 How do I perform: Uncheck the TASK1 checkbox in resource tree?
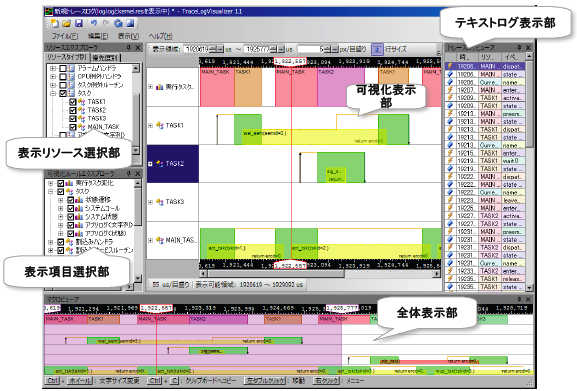72,102
